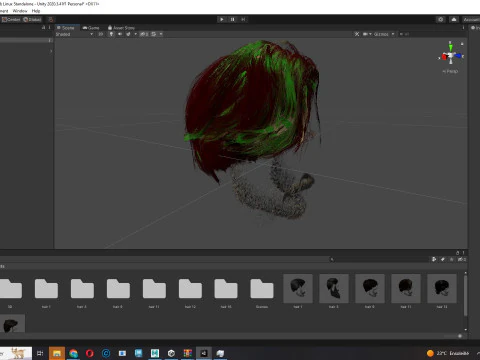Image resolution: width=480 pixels, height=360 pixels.
Task: Click the Search by Type icon in Project
Action: click(x=434, y=259)
